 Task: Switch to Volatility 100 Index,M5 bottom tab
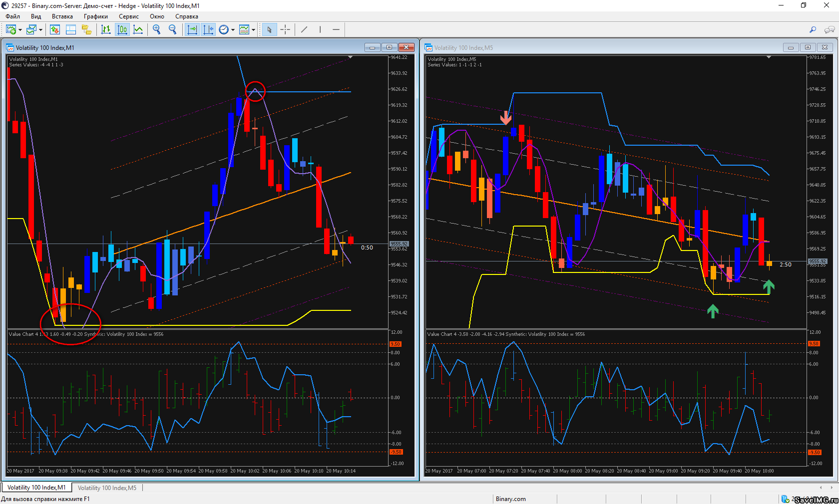point(107,488)
